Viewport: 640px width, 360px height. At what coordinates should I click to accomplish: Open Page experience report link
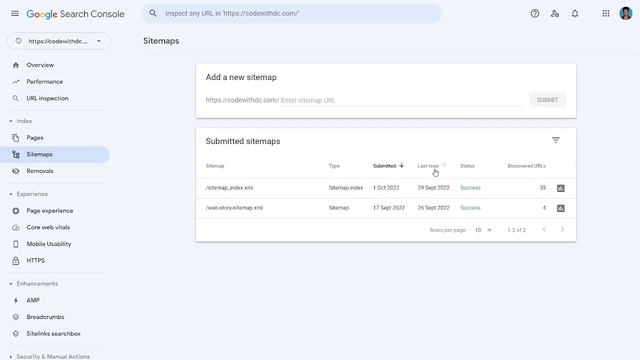tap(50, 211)
